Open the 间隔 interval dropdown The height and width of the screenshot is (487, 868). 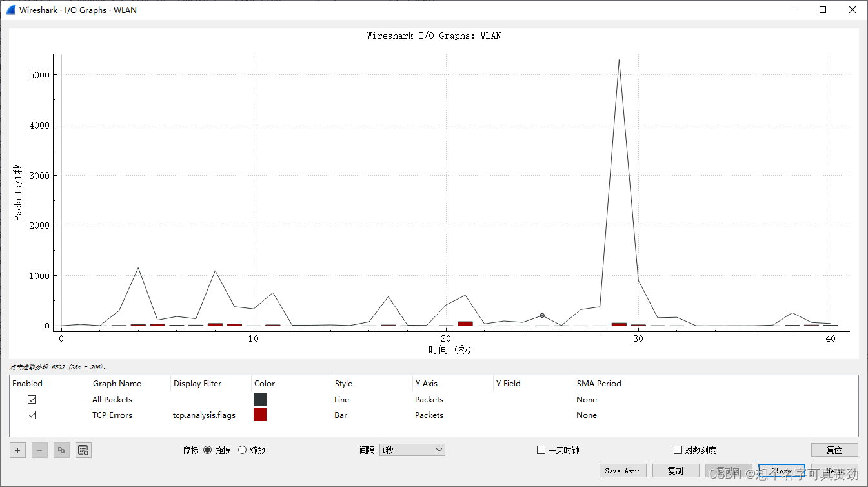412,450
